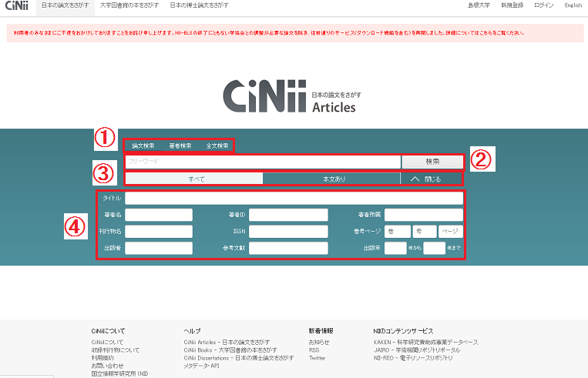Click the 出版年 end year field
The image size is (588, 378).
434,248
